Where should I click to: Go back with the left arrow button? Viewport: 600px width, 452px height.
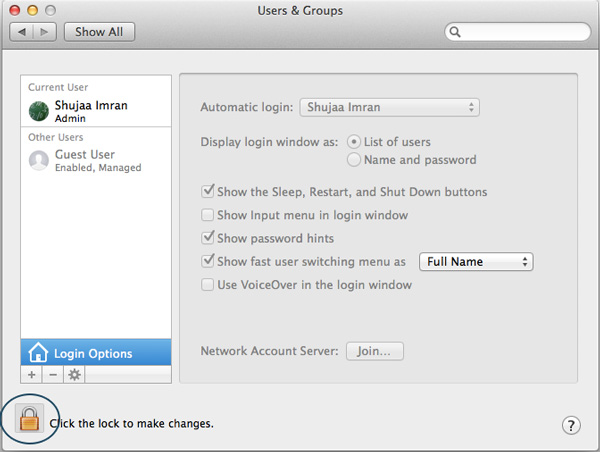tap(22, 32)
